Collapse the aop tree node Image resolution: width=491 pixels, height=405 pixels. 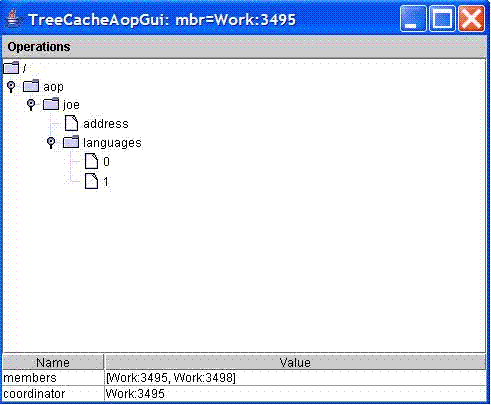(x=11, y=87)
